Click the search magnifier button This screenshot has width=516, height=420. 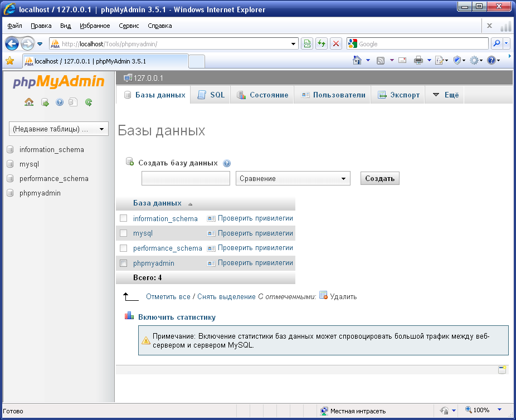pyautogui.click(x=496, y=43)
